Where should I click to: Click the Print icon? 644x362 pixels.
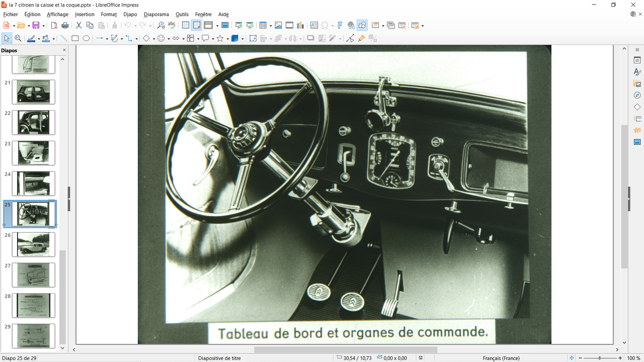pos(65,25)
